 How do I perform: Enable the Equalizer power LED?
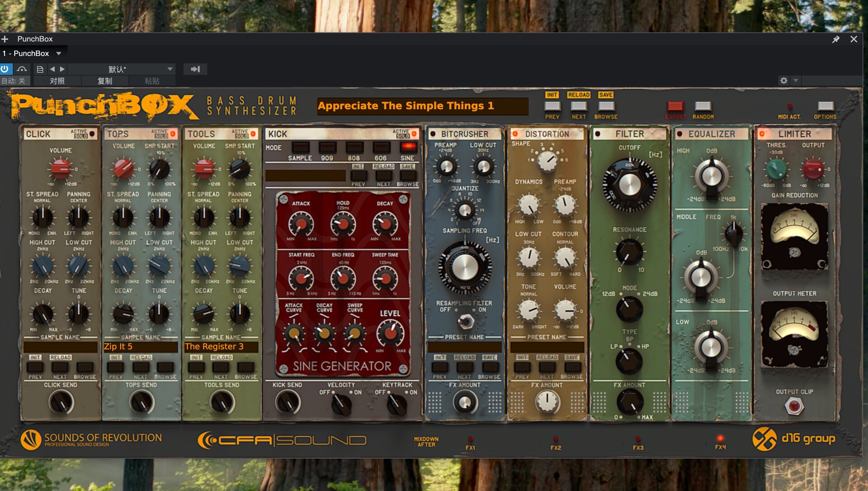(679, 134)
